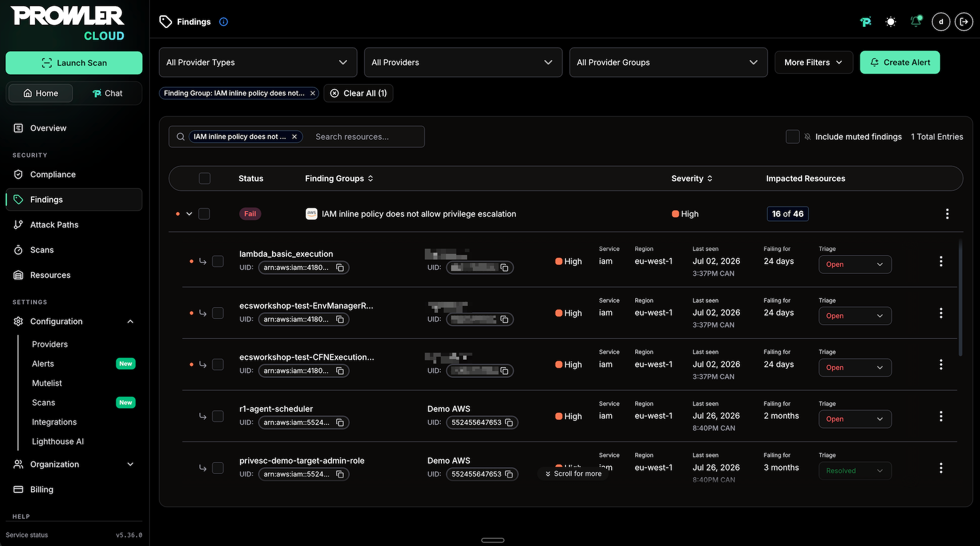Image resolution: width=980 pixels, height=546 pixels.
Task: Open actions menu for the IAM inline policy group
Action: click(x=947, y=214)
